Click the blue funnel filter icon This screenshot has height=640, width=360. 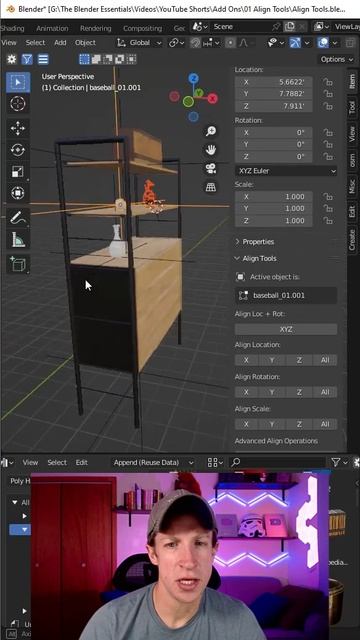[x=27, y=59]
